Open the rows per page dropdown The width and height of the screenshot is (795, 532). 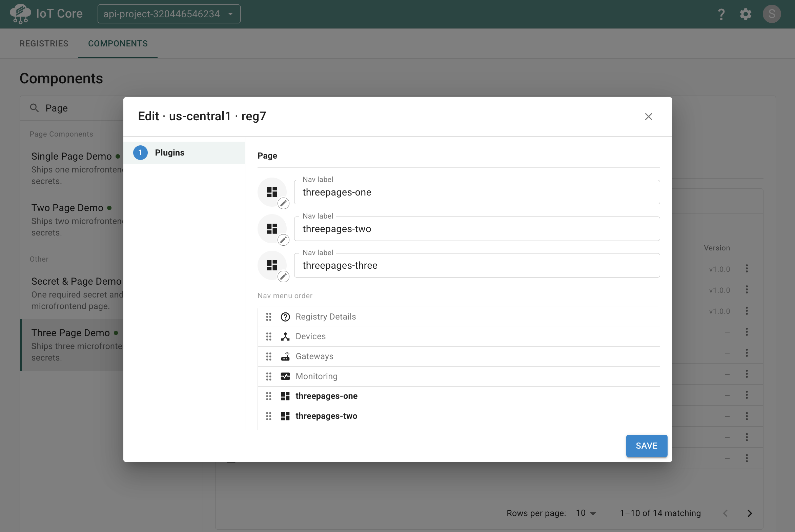click(x=586, y=513)
